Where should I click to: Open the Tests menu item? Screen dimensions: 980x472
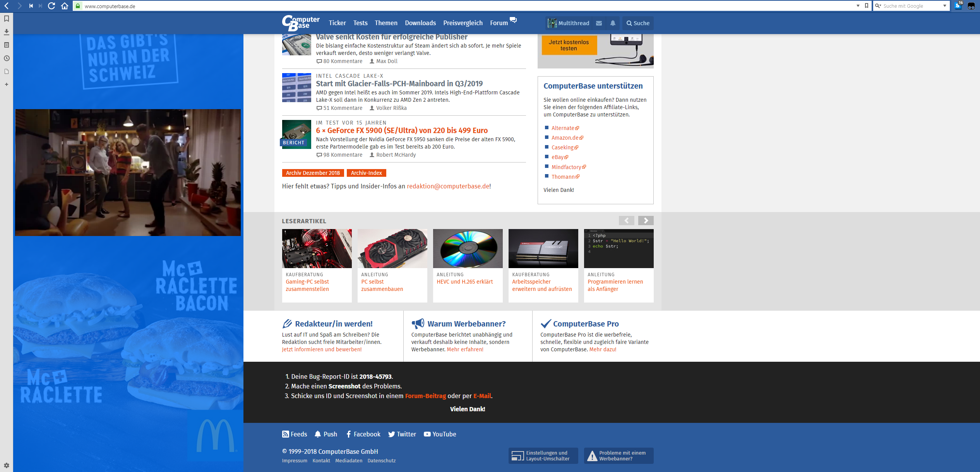360,23
